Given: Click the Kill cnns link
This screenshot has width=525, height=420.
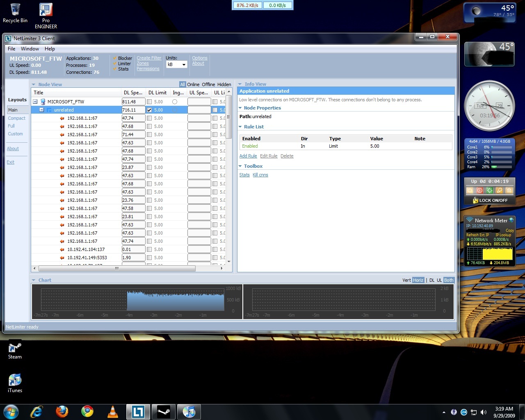Looking at the screenshot, I should coord(260,175).
